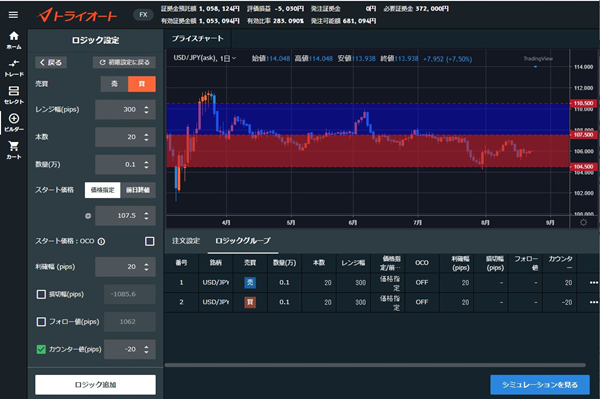Viewport: 600px width, 399px height.
Task: Click レンジ幅 column header in table
Action: 353,263
